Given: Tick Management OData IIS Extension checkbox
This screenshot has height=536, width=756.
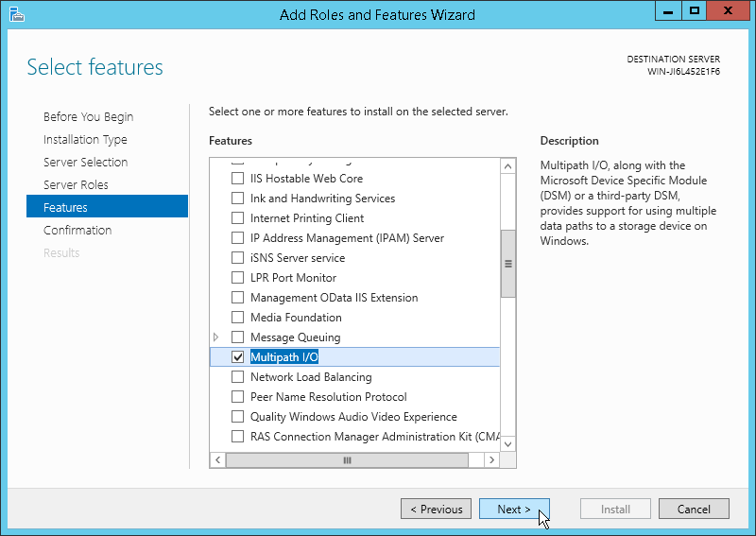Looking at the screenshot, I should (x=238, y=298).
